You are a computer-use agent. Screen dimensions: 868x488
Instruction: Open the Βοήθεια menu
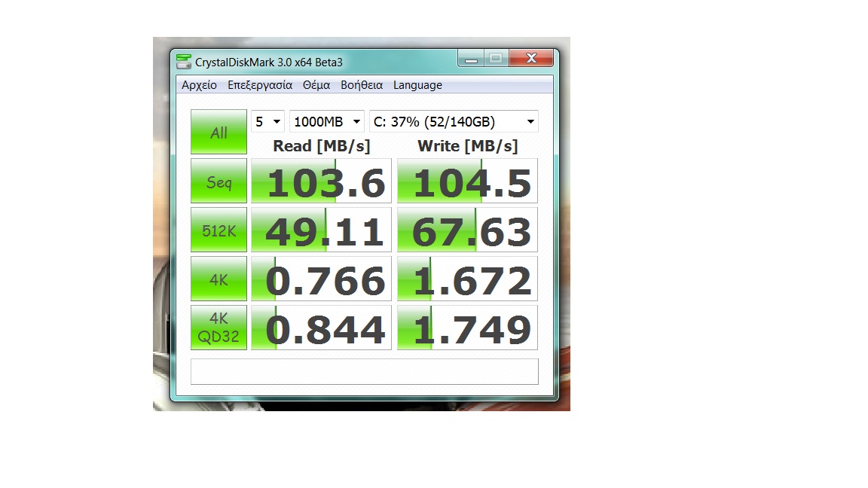click(x=362, y=85)
